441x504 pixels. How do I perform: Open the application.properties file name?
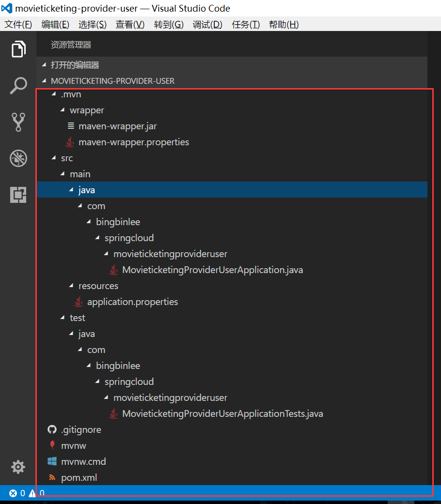(132, 302)
